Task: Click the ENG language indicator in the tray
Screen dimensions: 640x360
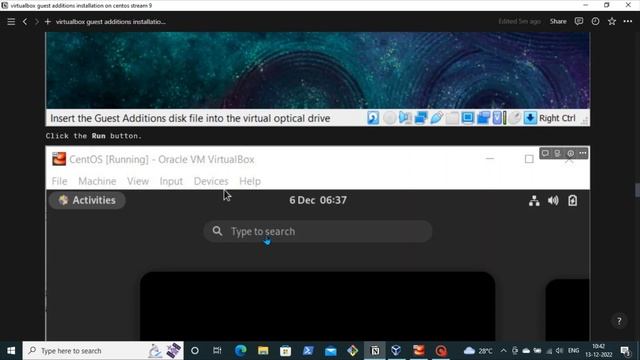Action: click(x=573, y=351)
